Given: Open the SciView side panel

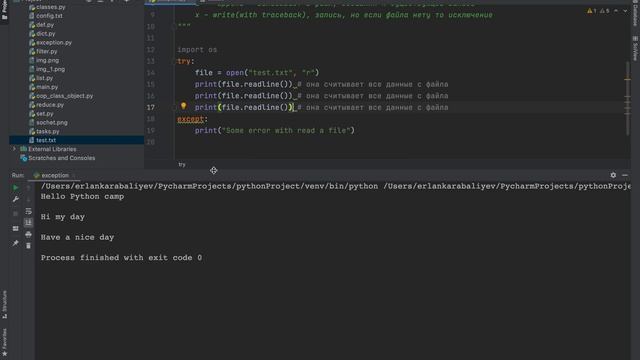Looking at the screenshot, I should pos(635,48).
